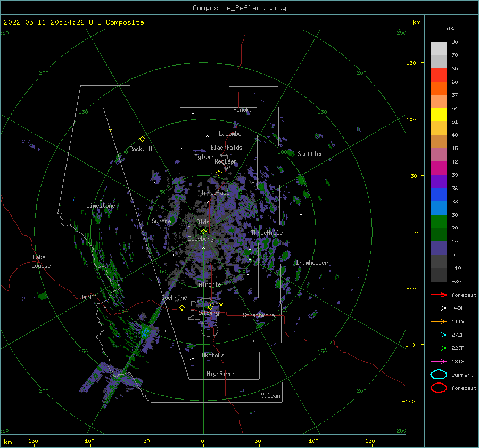This screenshot has height=448, width=479.
Task: Click the bright blue reflectivity cell southwest of Cochrane
Action: 145,331
